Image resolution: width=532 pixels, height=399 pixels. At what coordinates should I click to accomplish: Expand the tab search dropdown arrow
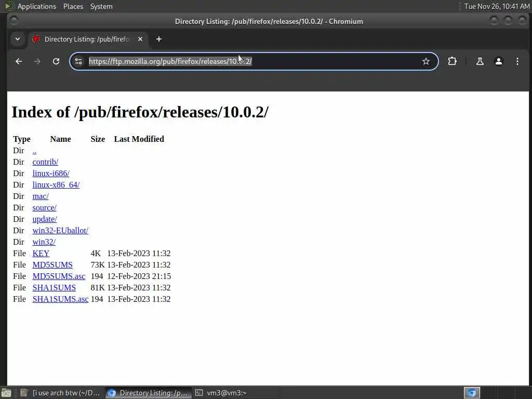[x=18, y=39]
